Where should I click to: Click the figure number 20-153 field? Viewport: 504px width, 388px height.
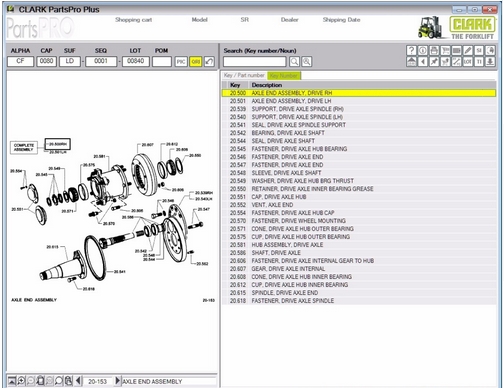coord(98,381)
